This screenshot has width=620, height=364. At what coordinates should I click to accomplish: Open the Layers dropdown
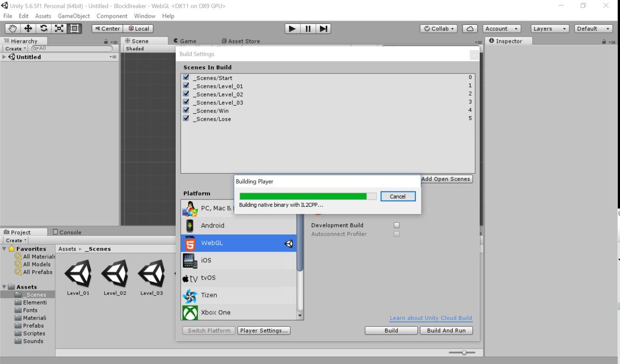549,29
